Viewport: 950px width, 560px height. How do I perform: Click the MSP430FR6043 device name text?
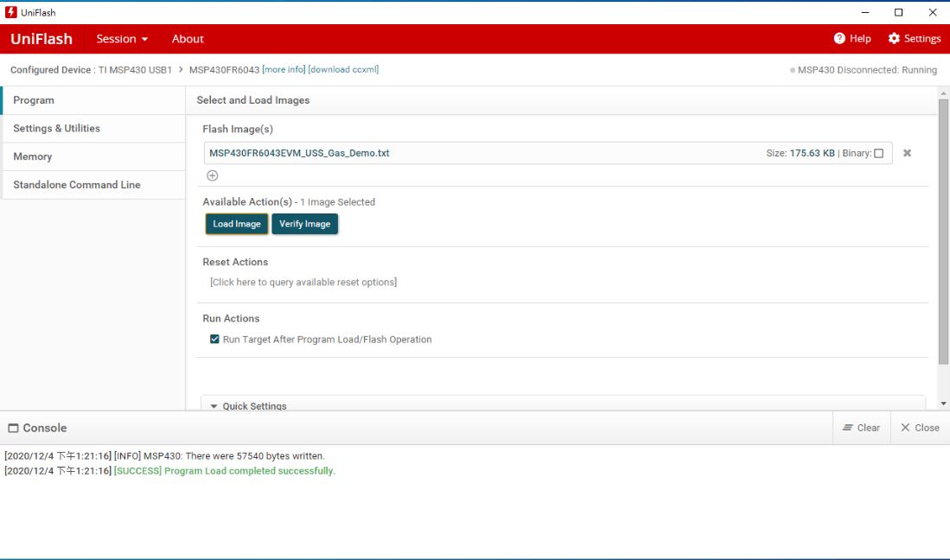coord(224,70)
